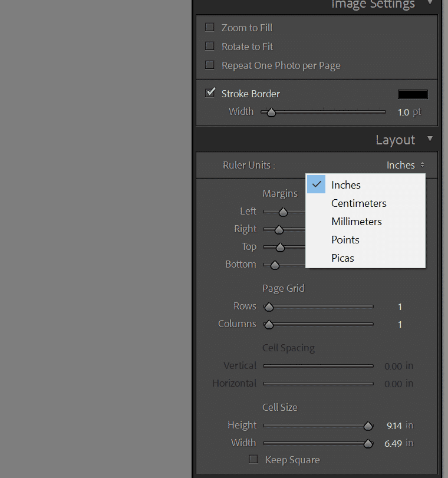Screen dimensions: 448x478
Task: Click the Rows slider handle
Action: (x=269, y=306)
